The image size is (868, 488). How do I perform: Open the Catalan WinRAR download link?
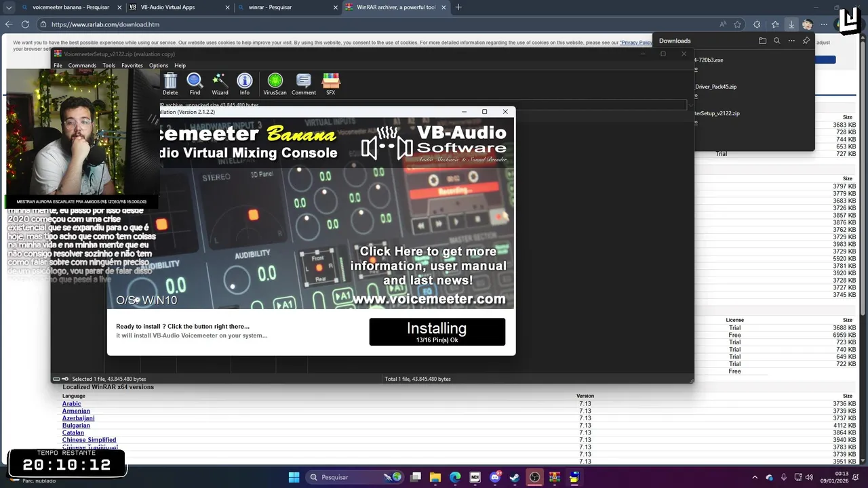(x=73, y=432)
